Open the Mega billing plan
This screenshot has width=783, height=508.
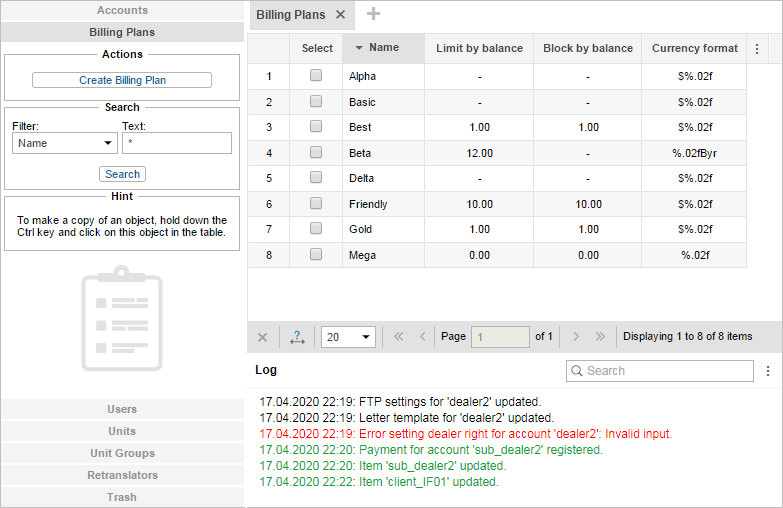point(363,255)
